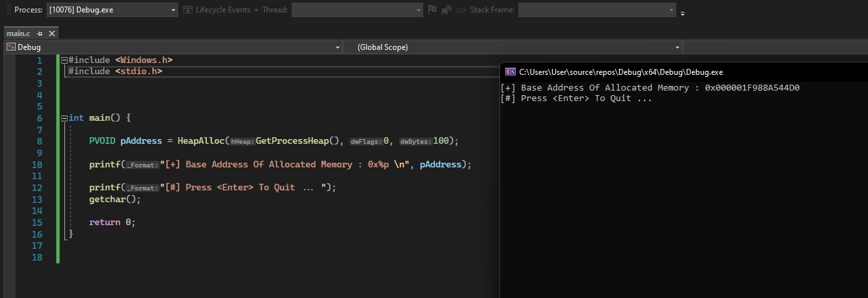Screen dimensions: 868x298
Task: Click the Windows.h include text
Action: pos(144,60)
